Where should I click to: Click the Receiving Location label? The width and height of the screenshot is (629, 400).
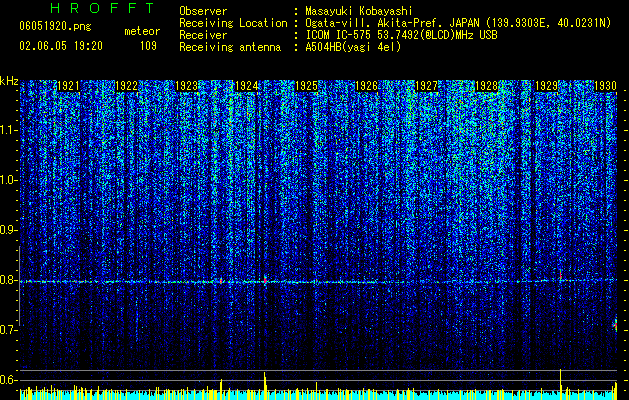[233, 23]
